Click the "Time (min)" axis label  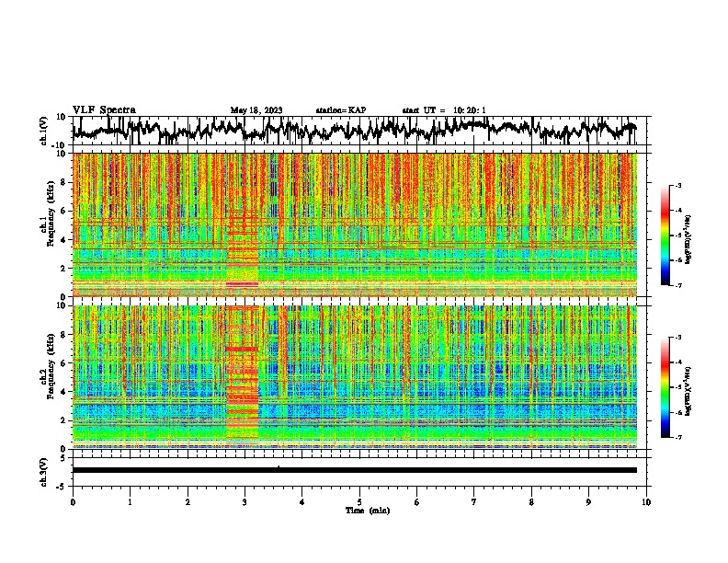[368, 511]
